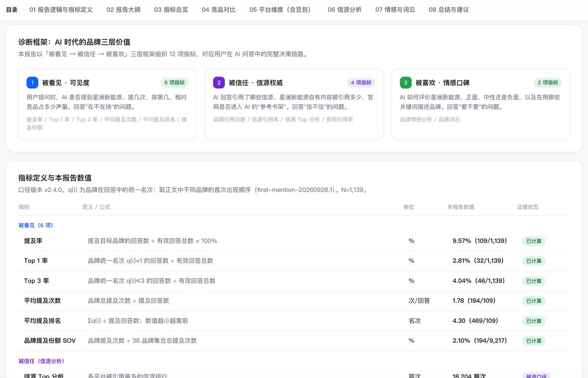588x378 pixels.
Task: Click the 指标 column header
Action: (24, 207)
